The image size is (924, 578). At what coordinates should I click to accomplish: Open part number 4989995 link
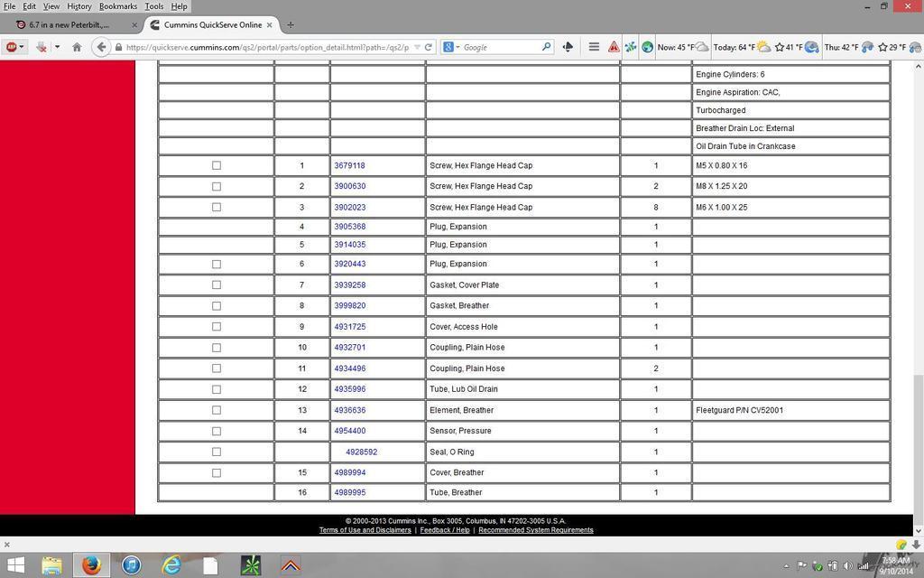tap(350, 492)
